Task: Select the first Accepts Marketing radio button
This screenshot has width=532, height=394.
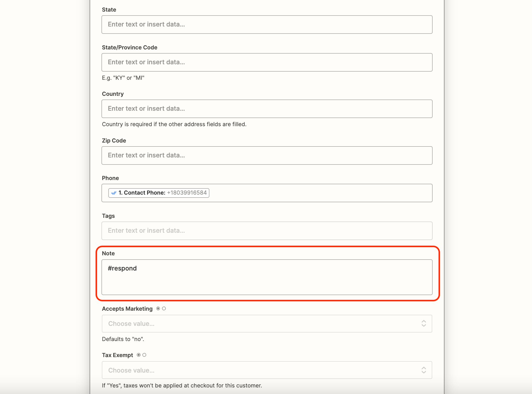Action: (158, 309)
